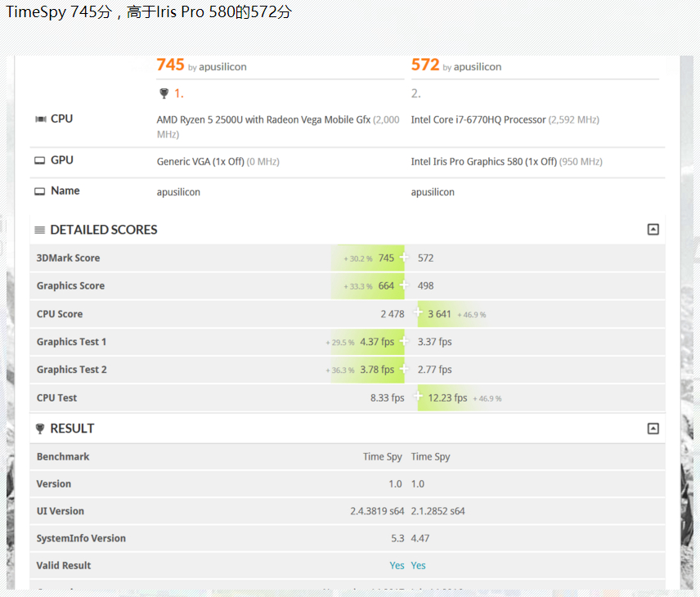Select the first Valid Result Yes link
Image resolution: width=700 pixels, height=597 pixels.
397,566
